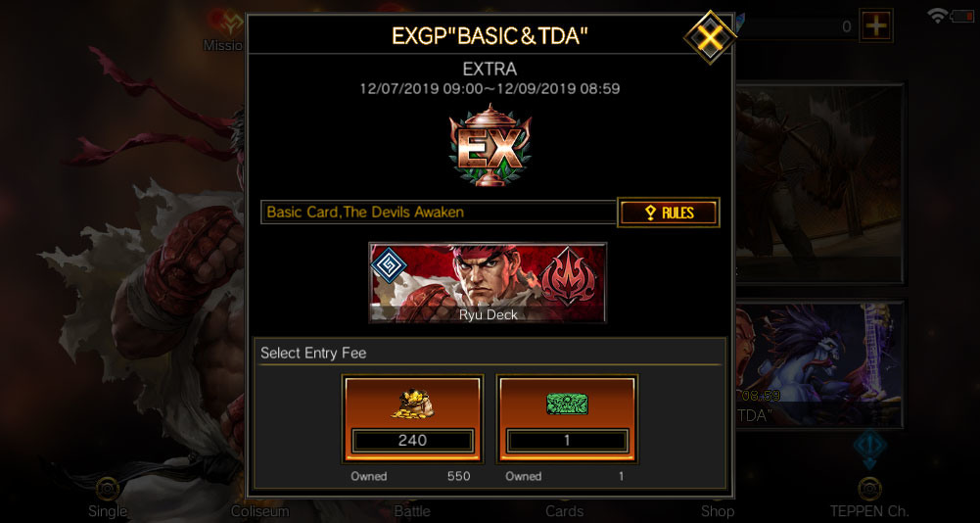
Task: Tap the Ryu Deck banner
Action: 488,283
